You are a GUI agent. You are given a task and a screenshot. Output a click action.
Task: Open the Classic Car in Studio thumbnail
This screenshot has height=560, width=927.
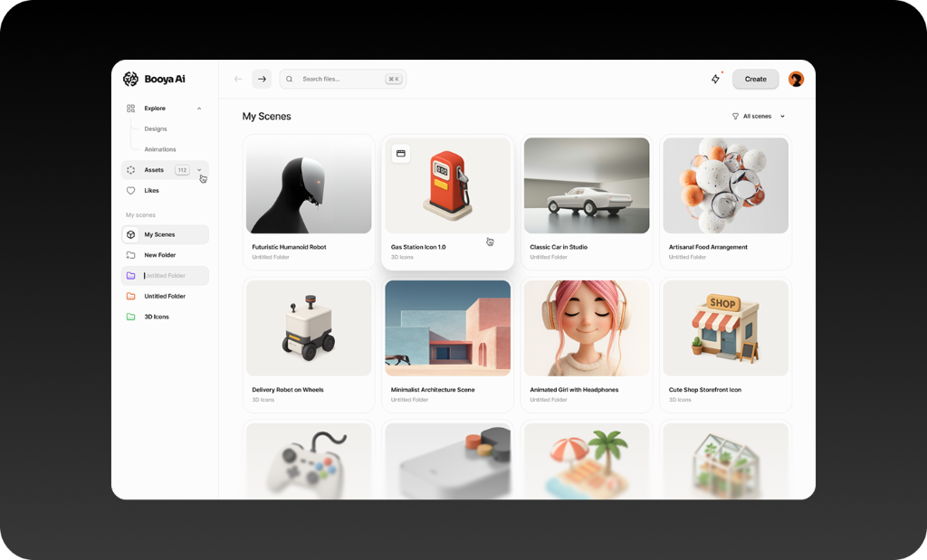pyautogui.click(x=587, y=185)
